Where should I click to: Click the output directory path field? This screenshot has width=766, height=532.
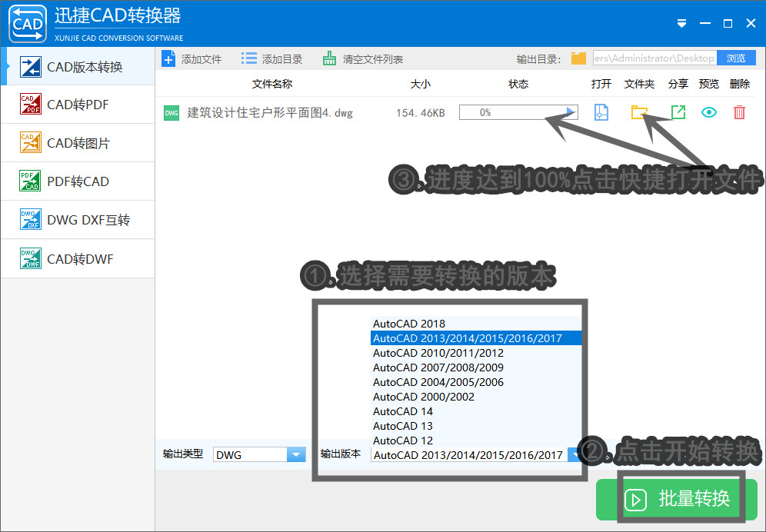[x=654, y=58]
